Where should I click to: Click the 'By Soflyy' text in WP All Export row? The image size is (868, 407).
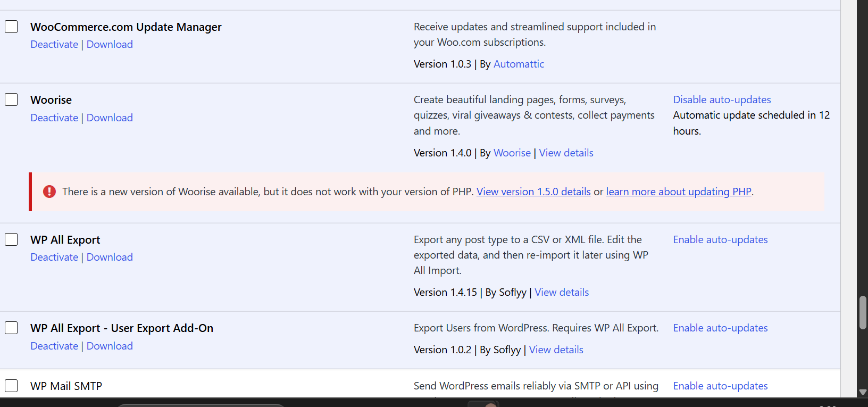click(506, 292)
